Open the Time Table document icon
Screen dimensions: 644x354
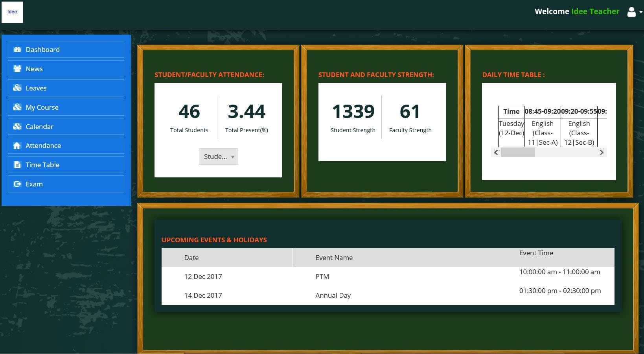coord(17,164)
